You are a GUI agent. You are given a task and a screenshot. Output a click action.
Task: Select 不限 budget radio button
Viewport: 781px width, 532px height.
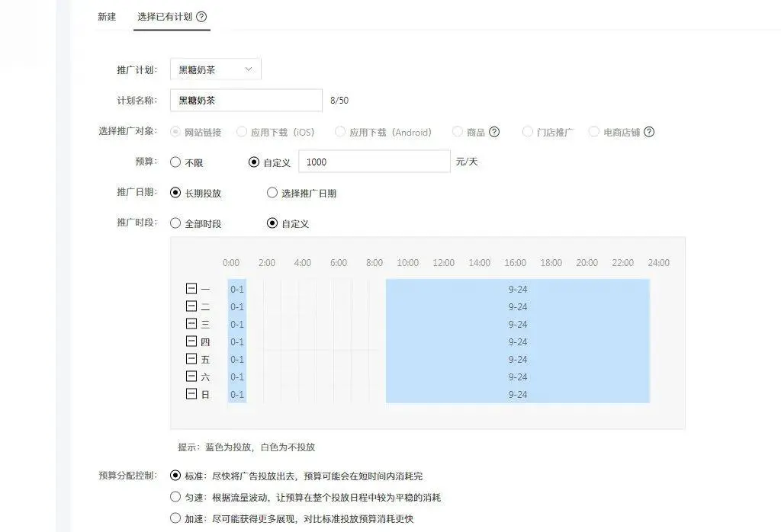[x=175, y=162]
